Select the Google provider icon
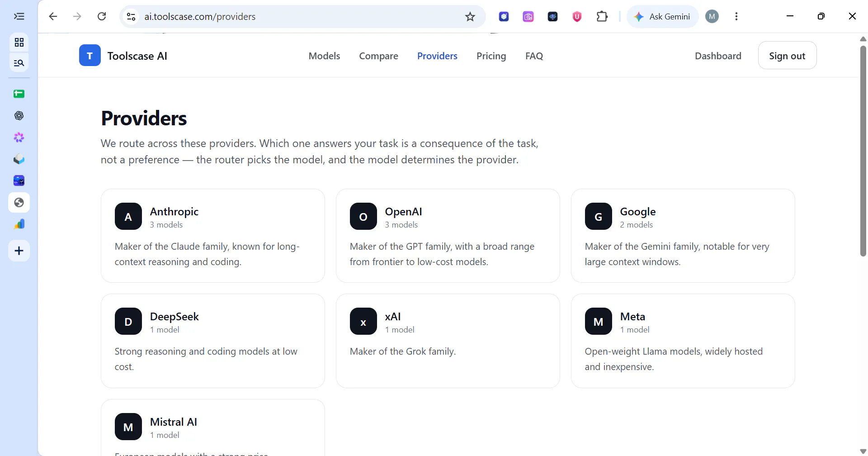The width and height of the screenshot is (868, 456). point(599,216)
